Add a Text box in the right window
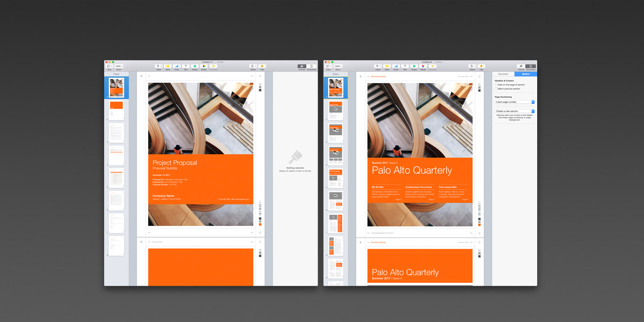Viewport: 644px width, 322px height. coord(405,66)
